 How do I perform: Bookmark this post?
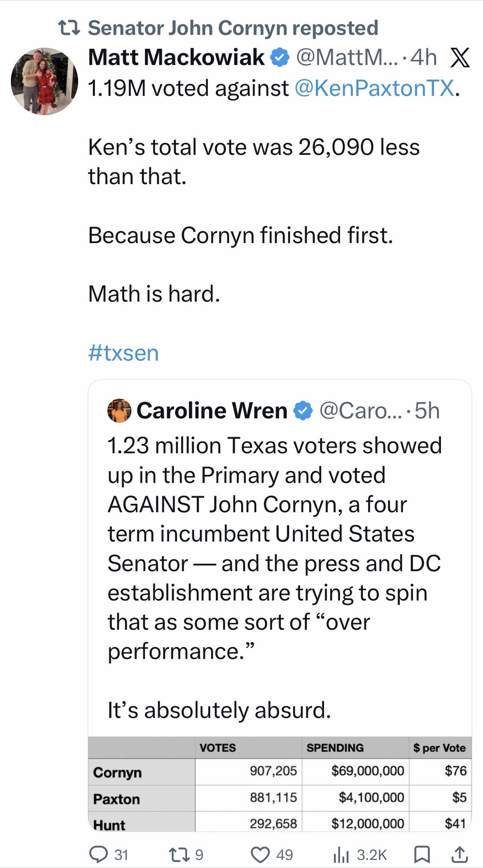point(421,854)
